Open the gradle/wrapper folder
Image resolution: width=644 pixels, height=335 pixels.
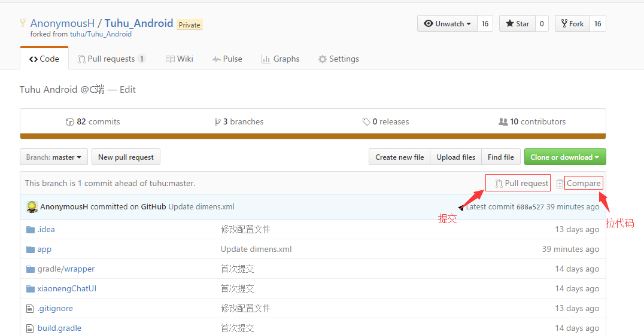66,269
